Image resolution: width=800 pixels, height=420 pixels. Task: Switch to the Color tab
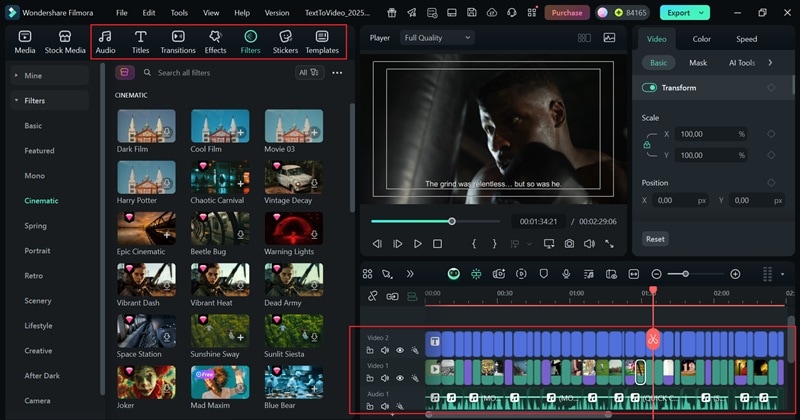click(702, 39)
